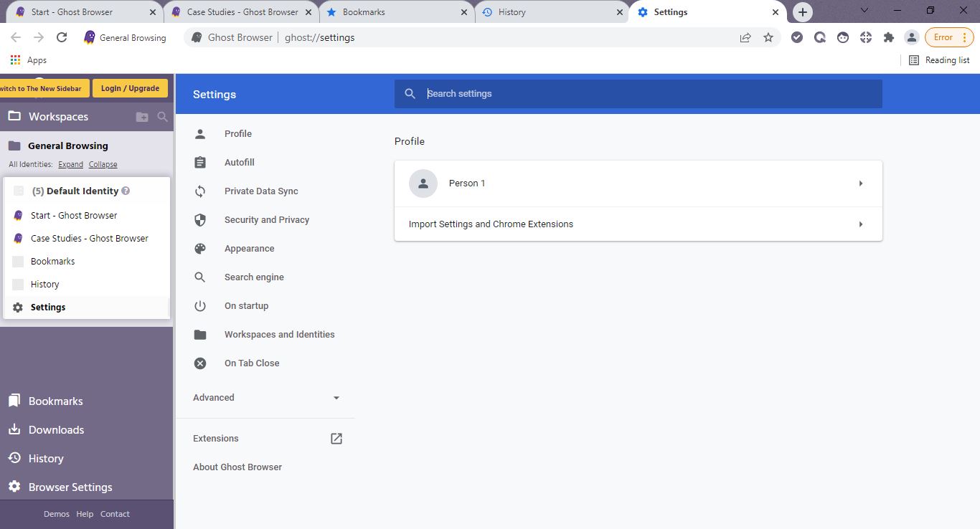This screenshot has height=529, width=980.
Task: Select the General Browsing workspace folder
Action: coord(68,146)
